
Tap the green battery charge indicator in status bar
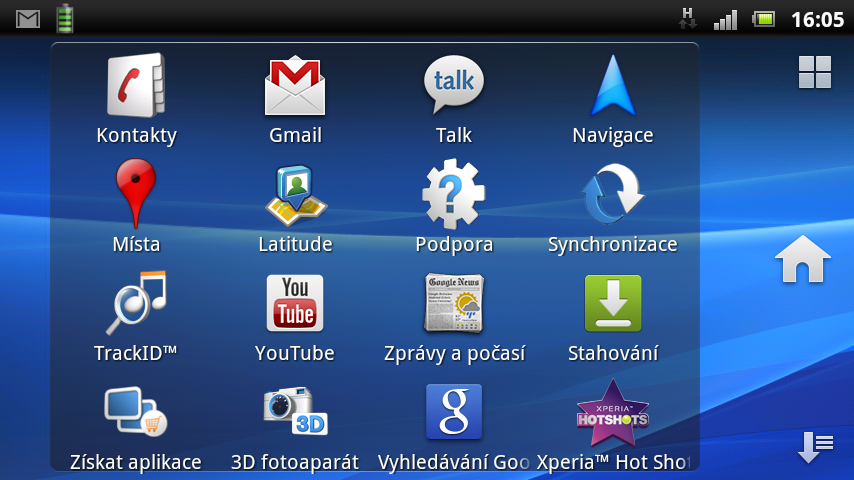click(65, 19)
